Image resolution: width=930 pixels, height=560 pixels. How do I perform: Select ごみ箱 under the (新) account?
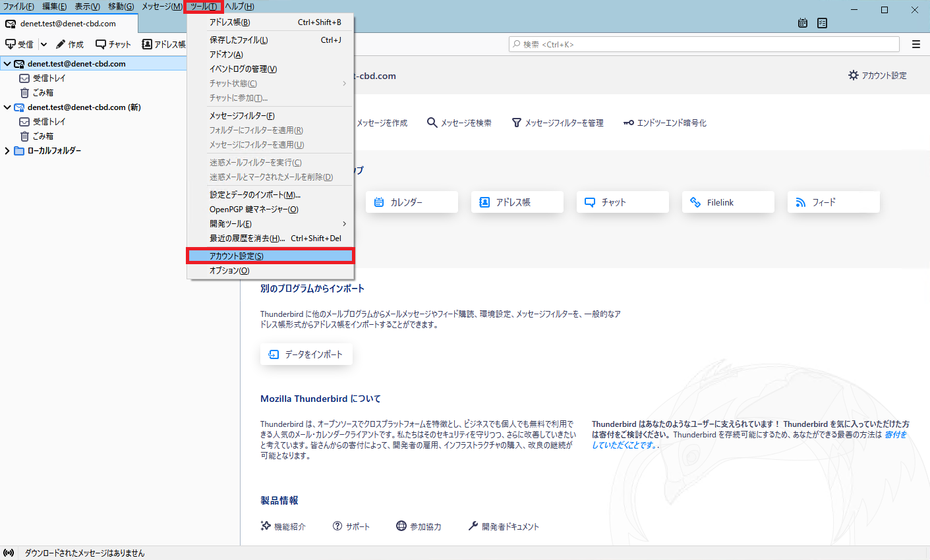pyautogui.click(x=37, y=136)
